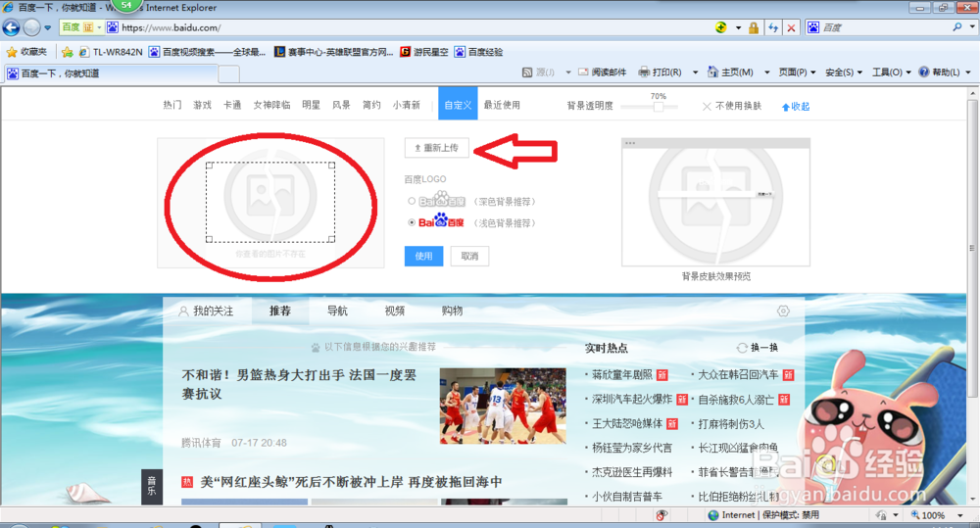
Task: Open hot topic 大众在韩召回汽车
Action: [738, 375]
